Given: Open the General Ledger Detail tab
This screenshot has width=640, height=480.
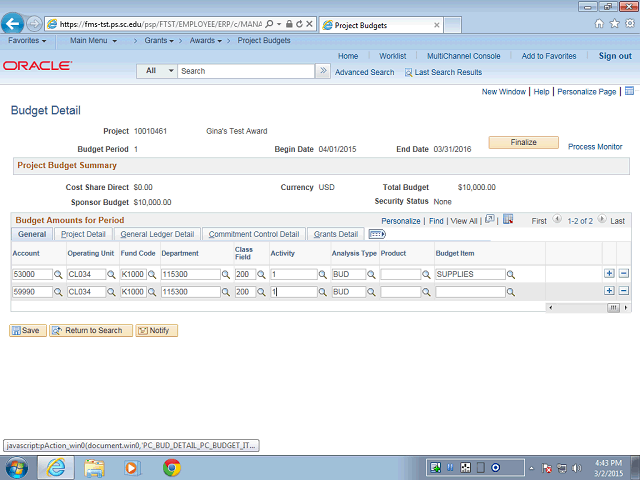Looking at the screenshot, I should click(157, 234).
